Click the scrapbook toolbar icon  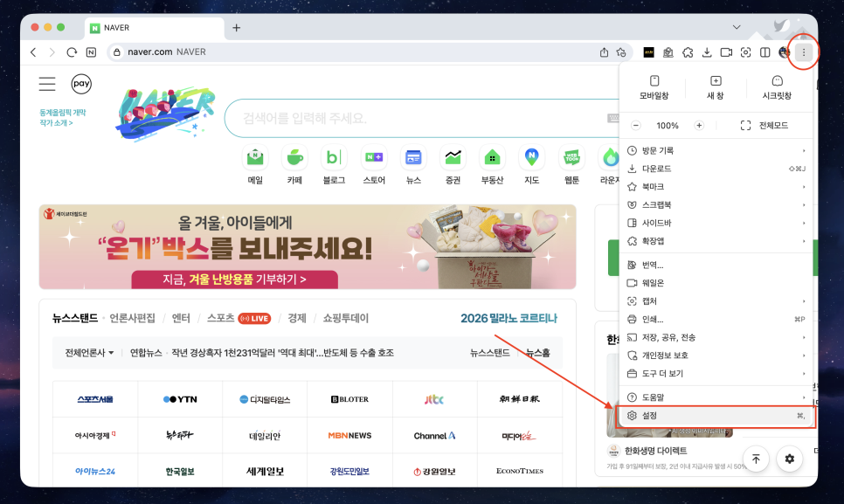tap(668, 52)
